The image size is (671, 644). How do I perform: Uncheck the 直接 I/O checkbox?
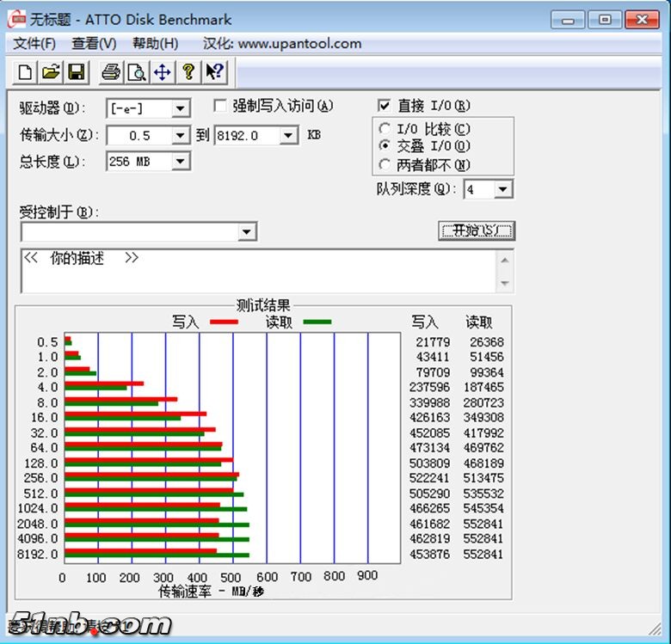385,106
